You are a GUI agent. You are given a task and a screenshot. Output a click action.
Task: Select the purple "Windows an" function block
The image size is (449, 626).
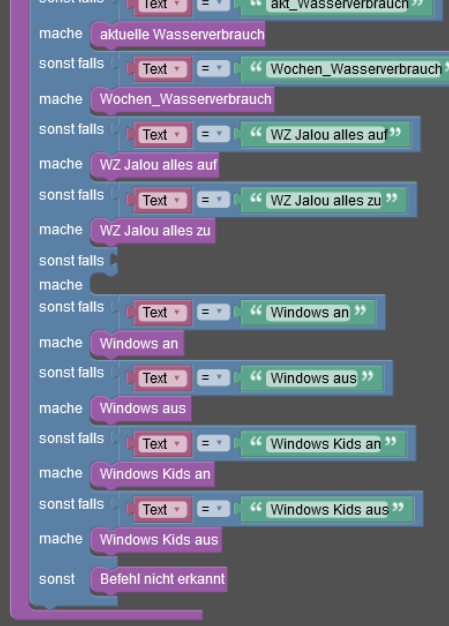[138, 343]
